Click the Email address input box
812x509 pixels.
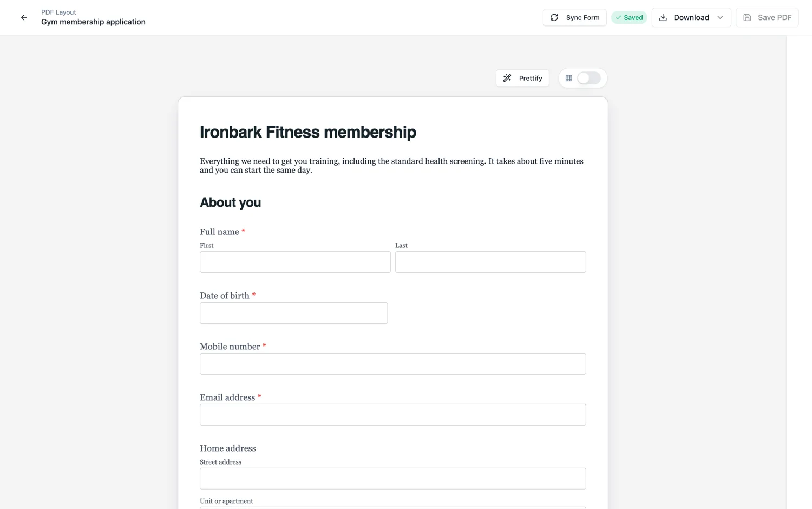point(393,415)
